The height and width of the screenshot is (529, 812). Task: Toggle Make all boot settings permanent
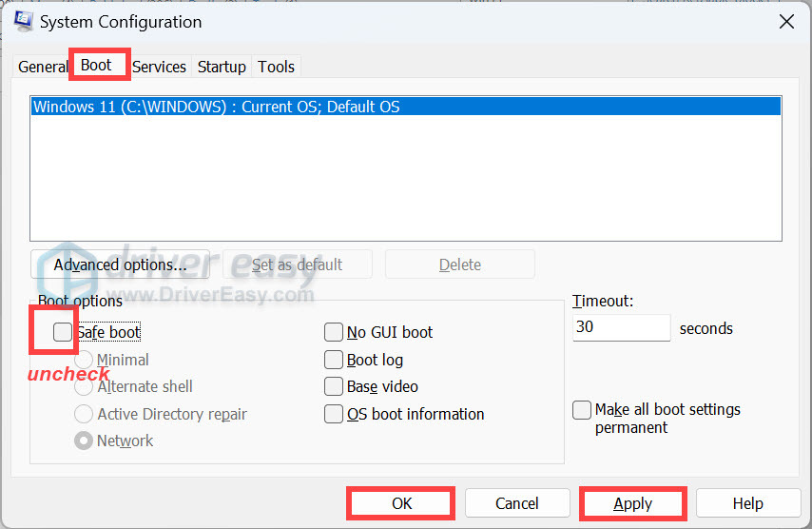(582, 410)
